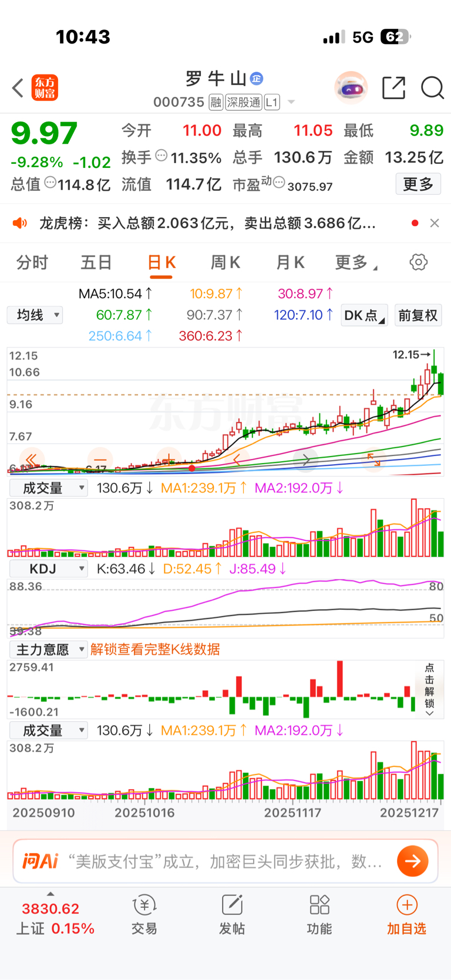Screen dimensions: 451x980
Task: Tap the red dot in news banner
Action: point(415,223)
